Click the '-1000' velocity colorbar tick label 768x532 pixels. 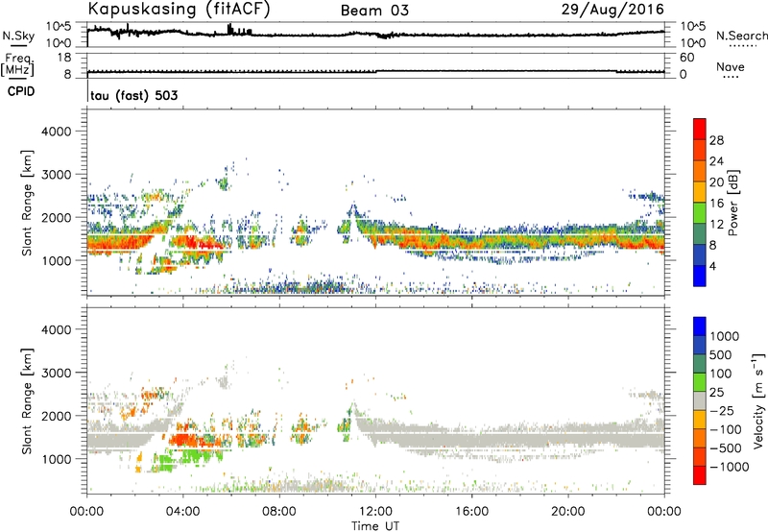tap(729, 467)
